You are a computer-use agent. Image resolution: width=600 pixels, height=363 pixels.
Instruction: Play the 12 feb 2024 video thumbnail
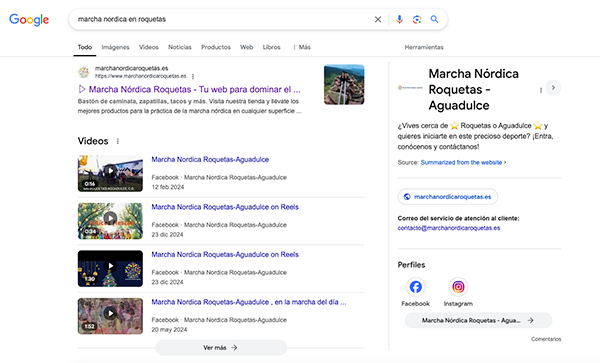point(110,173)
